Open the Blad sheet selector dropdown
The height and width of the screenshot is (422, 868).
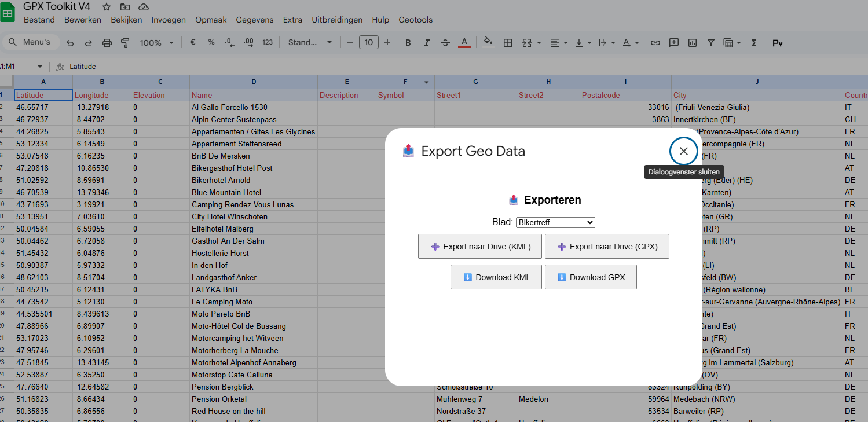click(555, 222)
